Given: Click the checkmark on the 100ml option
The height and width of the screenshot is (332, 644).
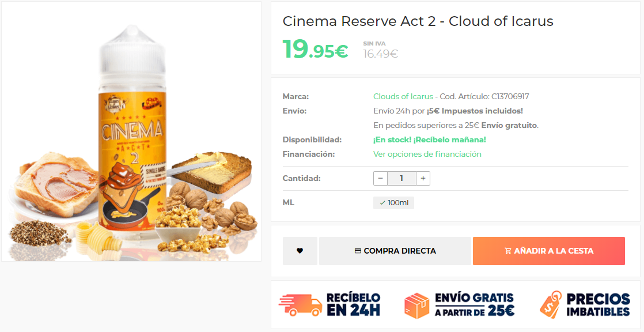Looking at the screenshot, I should 382,203.
